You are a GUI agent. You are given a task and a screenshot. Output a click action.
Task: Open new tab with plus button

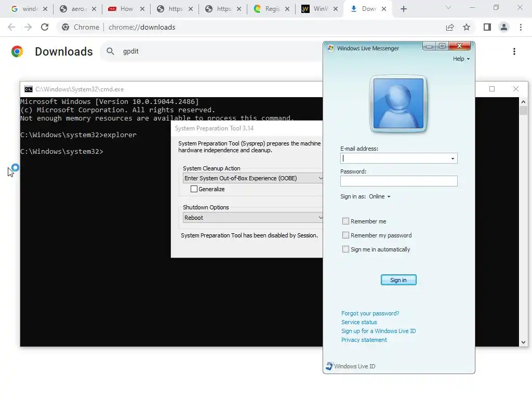pyautogui.click(x=403, y=9)
